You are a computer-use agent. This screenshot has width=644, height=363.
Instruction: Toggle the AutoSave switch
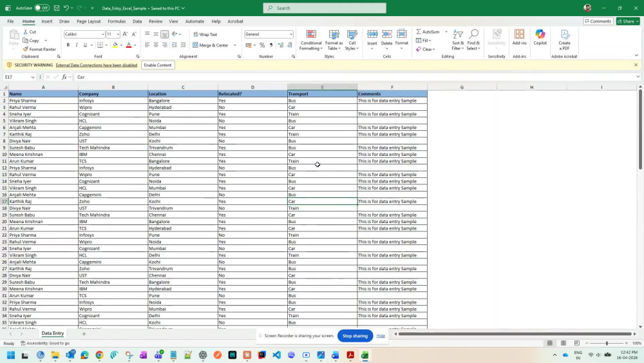(x=41, y=8)
